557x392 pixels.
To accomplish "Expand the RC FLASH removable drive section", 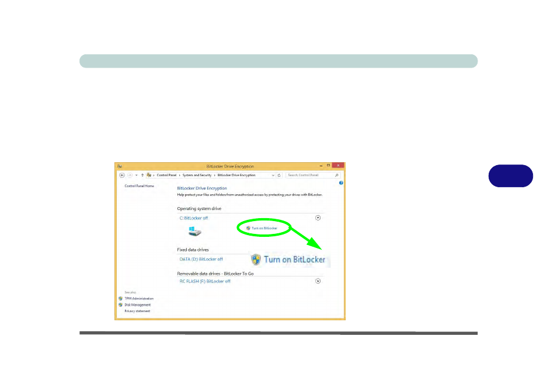I will coord(318,281).
